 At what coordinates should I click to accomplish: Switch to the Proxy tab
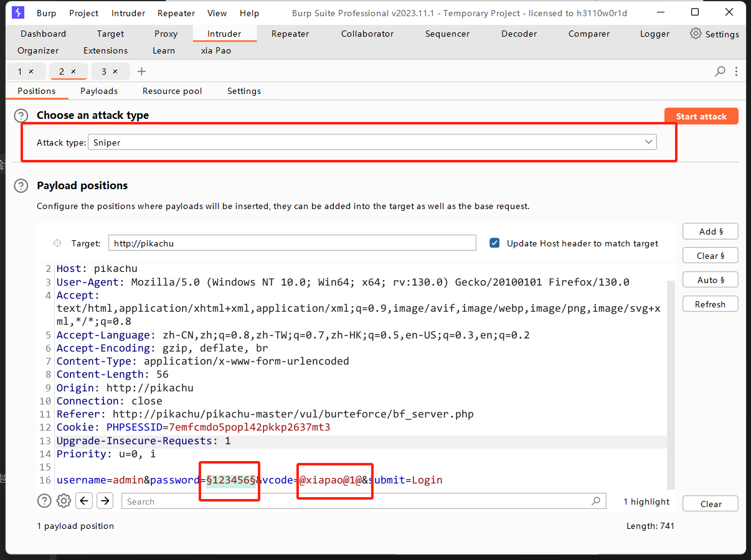pos(166,34)
